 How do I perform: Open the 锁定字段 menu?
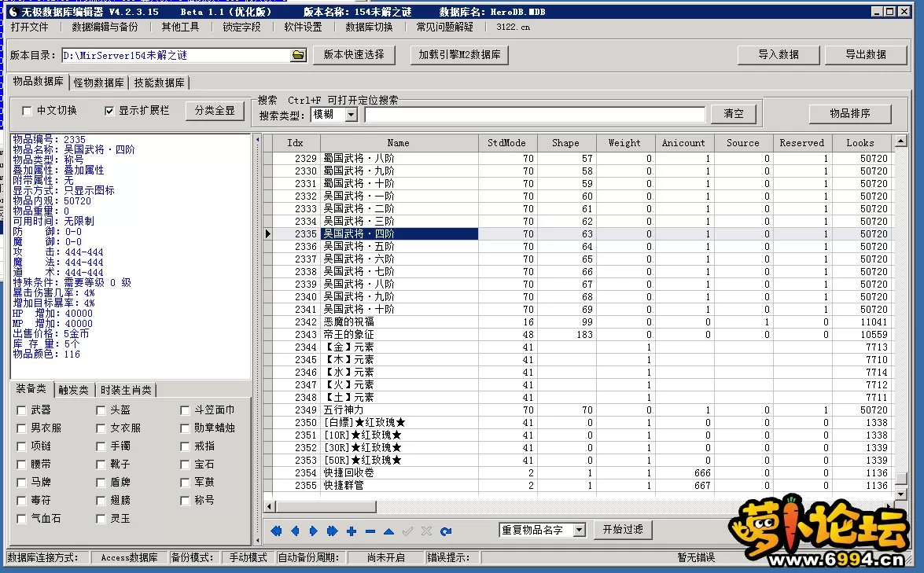pos(241,27)
